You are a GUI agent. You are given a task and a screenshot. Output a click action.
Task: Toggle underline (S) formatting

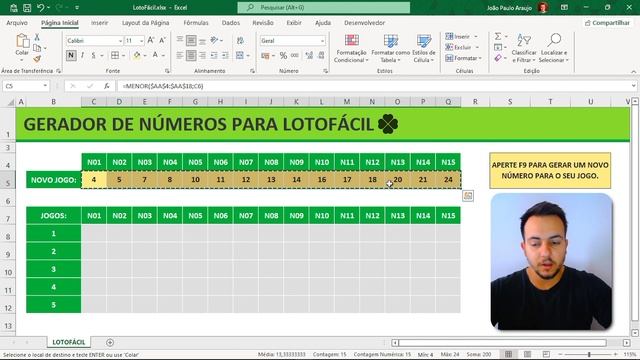(93, 55)
